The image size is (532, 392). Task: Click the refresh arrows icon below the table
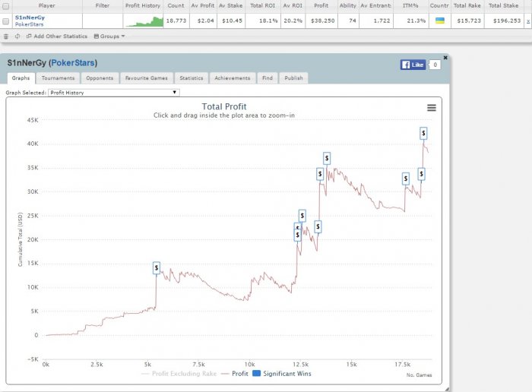pyautogui.click(x=17, y=36)
